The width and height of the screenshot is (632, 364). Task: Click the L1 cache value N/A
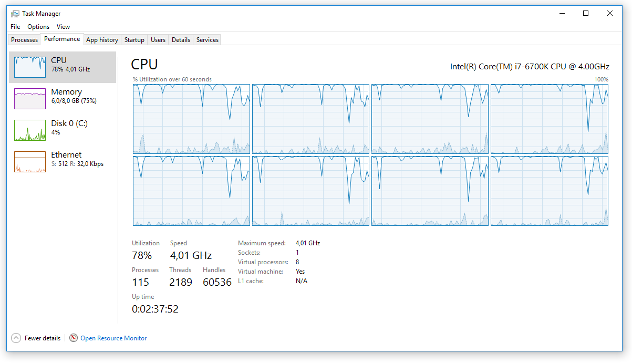[x=302, y=281]
